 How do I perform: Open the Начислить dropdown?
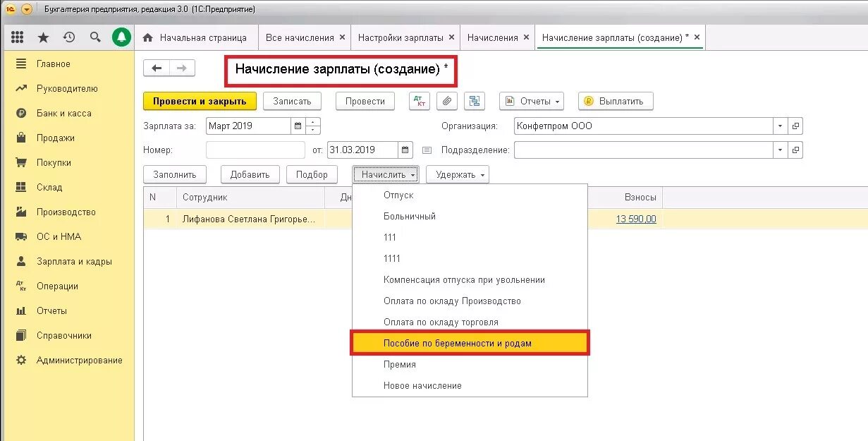coord(385,174)
